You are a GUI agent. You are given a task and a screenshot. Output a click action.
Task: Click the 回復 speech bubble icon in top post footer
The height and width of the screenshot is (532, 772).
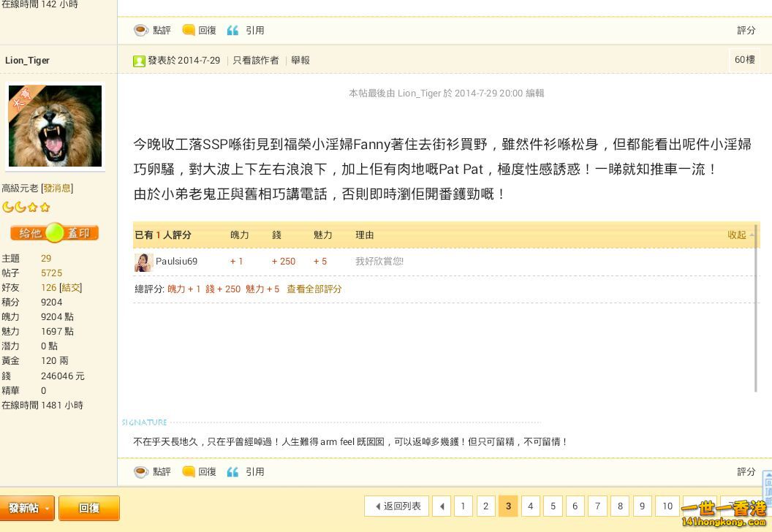(189, 30)
